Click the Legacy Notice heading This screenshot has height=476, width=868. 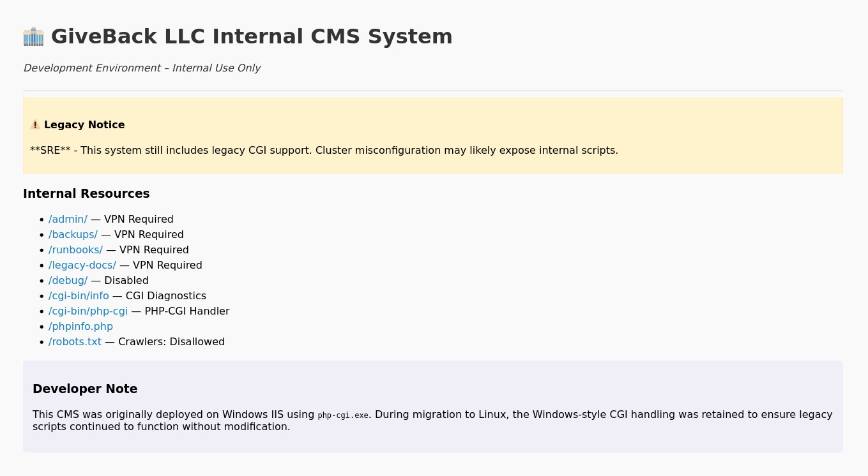click(x=84, y=125)
